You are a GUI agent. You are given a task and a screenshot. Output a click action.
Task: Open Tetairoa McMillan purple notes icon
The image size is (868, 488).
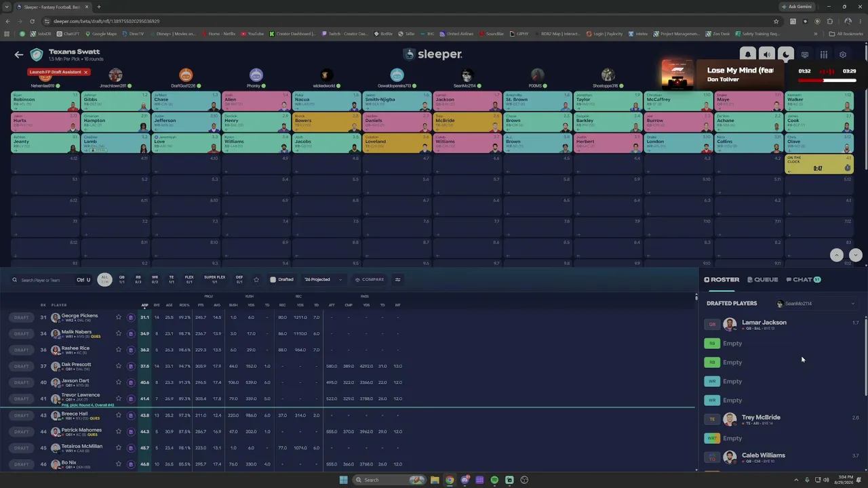[131, 448]
